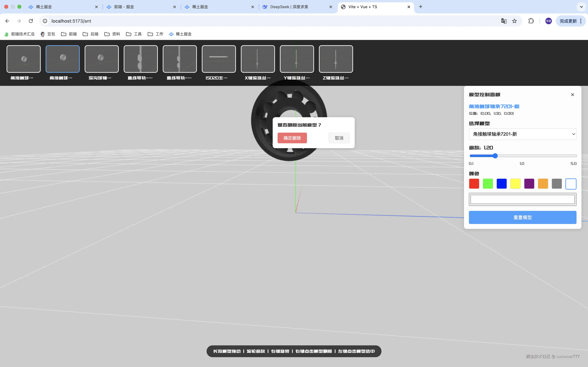Open a new browser tab

[x=421, y=7]
